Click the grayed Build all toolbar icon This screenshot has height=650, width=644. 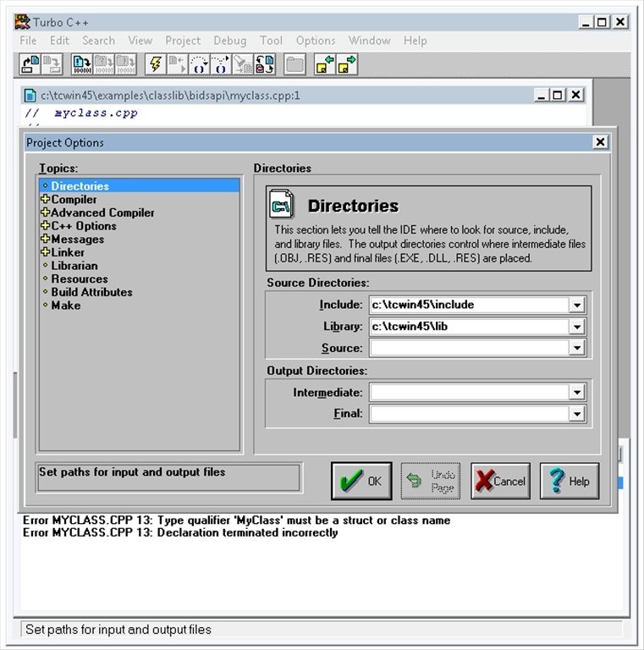125,64
